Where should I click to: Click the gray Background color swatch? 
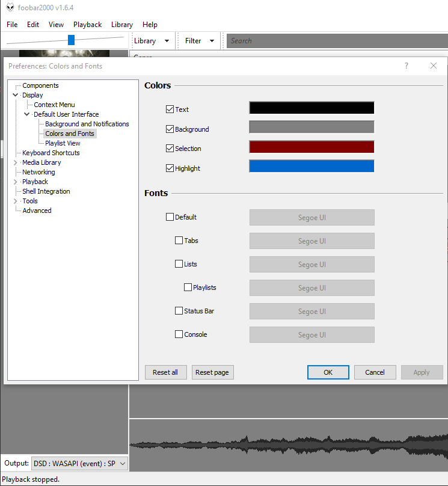(311, 127)
